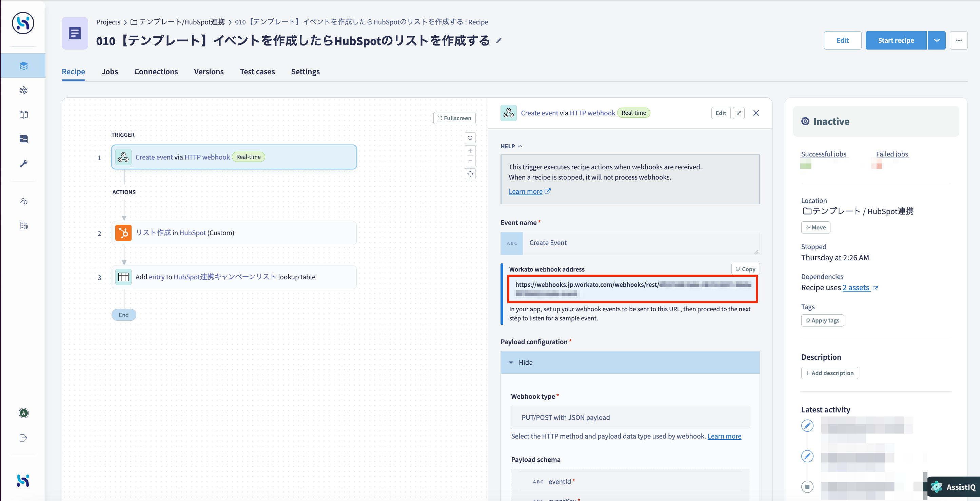Click the Workato logo at bottom of sidebar

pyautogui.click(x=23, y=480)
